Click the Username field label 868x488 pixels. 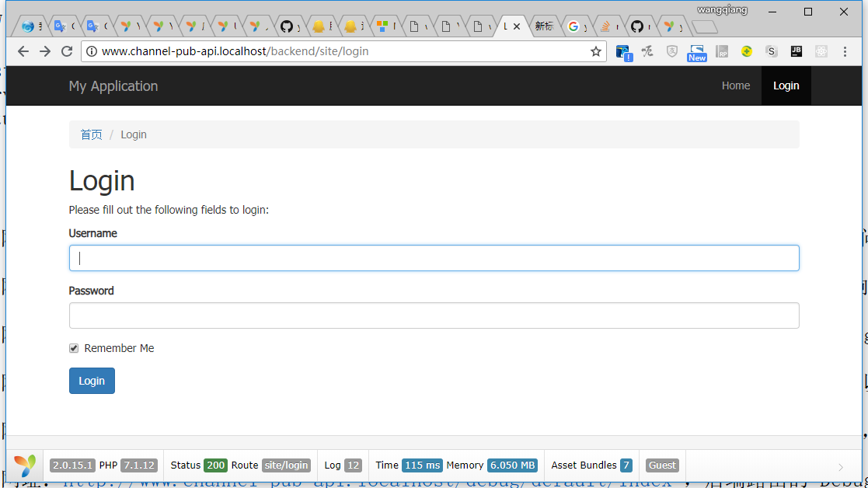(x=93, y=233)
